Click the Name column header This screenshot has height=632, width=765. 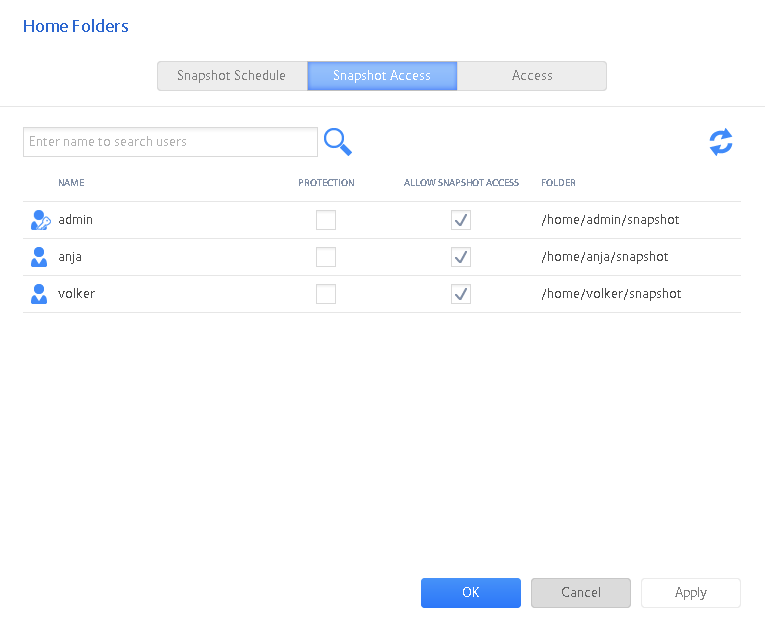point(71,183)
